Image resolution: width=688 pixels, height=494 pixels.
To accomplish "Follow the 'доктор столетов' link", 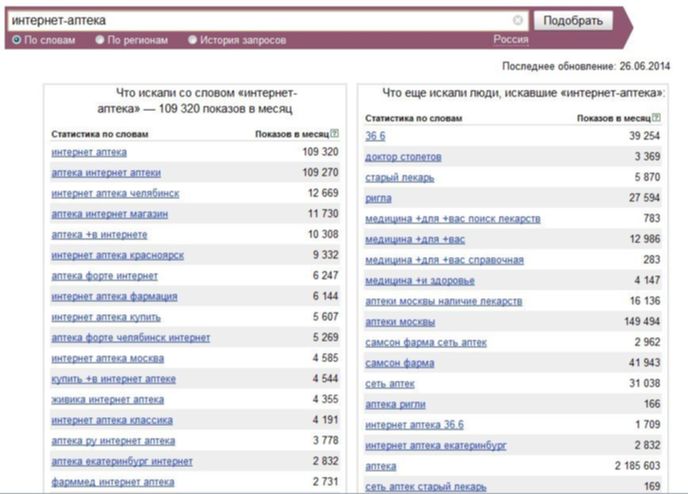I will tap(403, 157).
